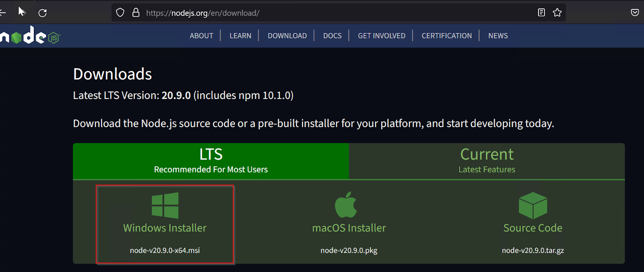Click the Source Code box icon
The height and width of the screenshot is (272, 644).
click(x=533, y=205)
